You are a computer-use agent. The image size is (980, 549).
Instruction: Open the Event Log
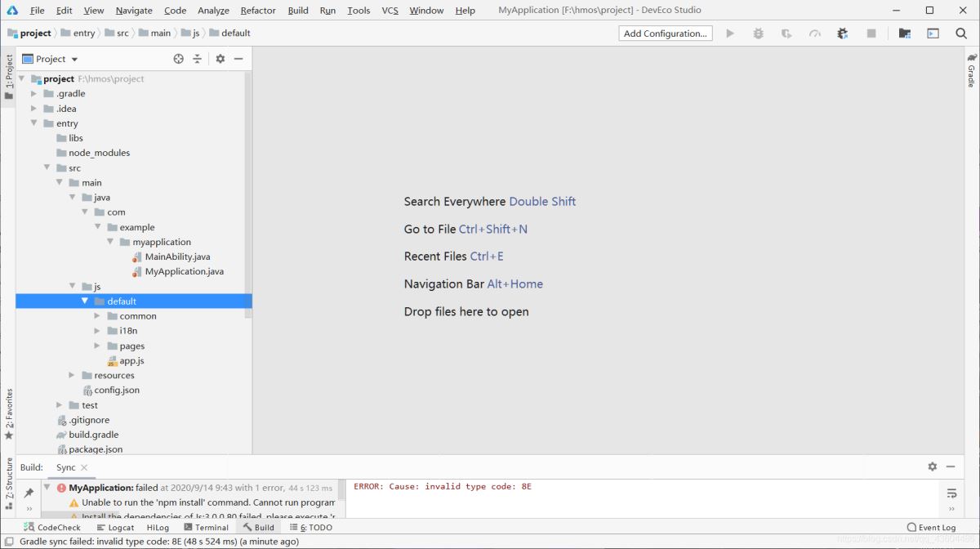pos(931,528)
